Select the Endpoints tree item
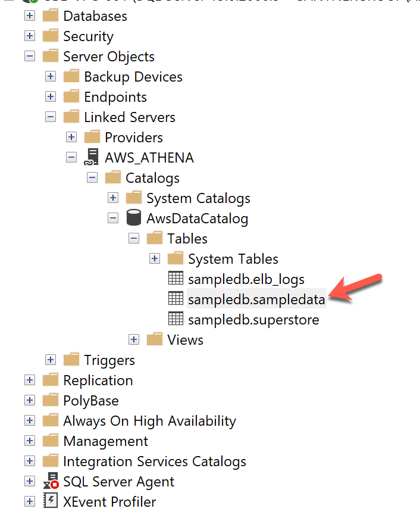The image size is (420, 518). pos(115,97)
